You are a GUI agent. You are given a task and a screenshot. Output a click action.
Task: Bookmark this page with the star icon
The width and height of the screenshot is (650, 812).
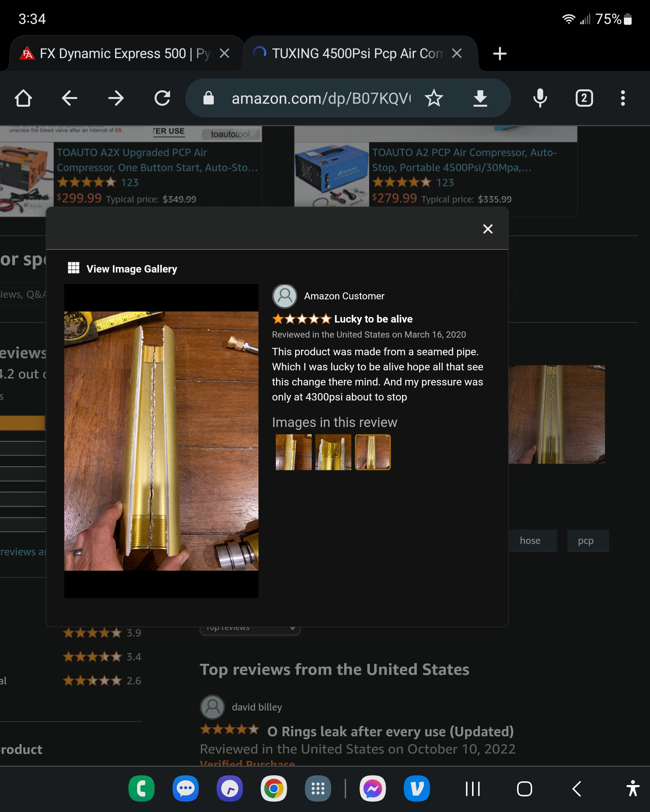(434, 98)
